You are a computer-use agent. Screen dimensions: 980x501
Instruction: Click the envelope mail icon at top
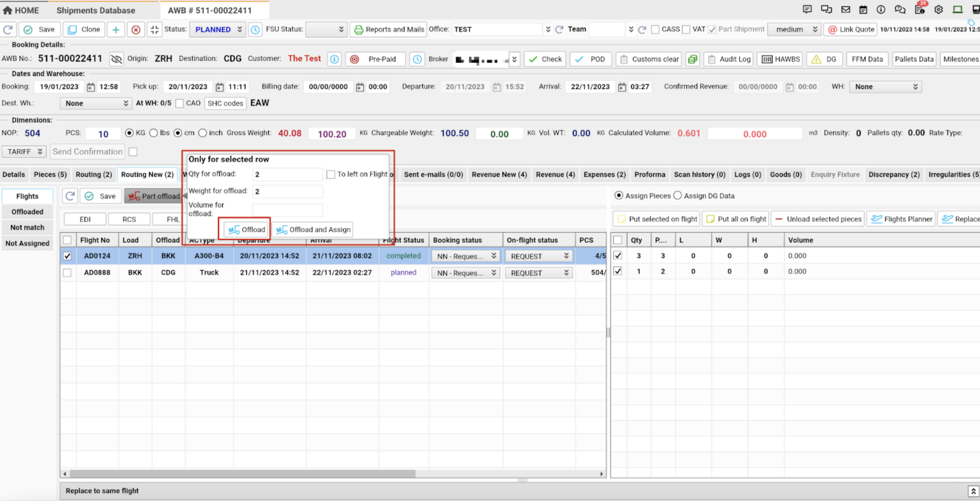coord(845,10)
